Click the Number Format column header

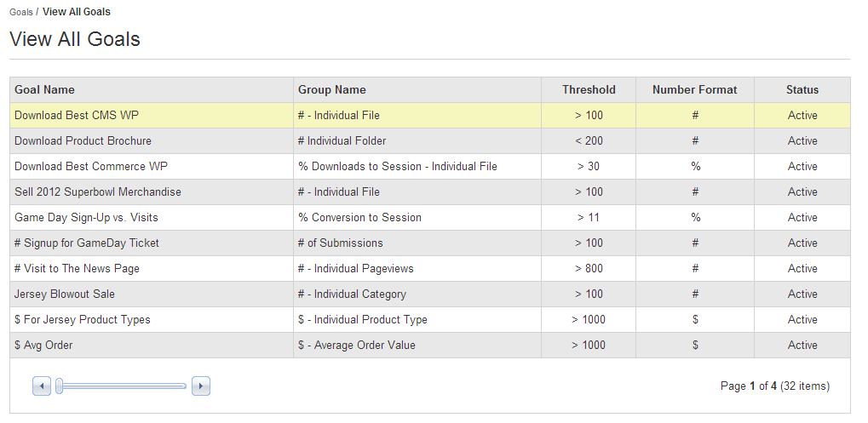tap(695, 89)
